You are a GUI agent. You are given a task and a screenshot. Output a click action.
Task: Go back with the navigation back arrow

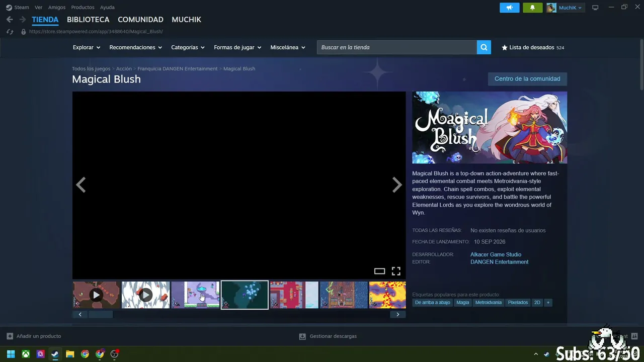tap(10, 20)
